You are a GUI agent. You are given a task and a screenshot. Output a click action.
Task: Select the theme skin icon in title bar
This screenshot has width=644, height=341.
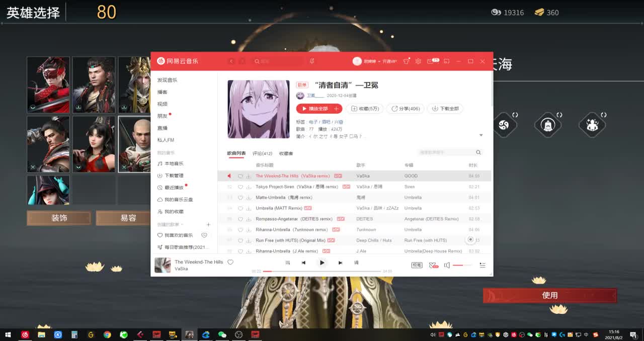407,61
